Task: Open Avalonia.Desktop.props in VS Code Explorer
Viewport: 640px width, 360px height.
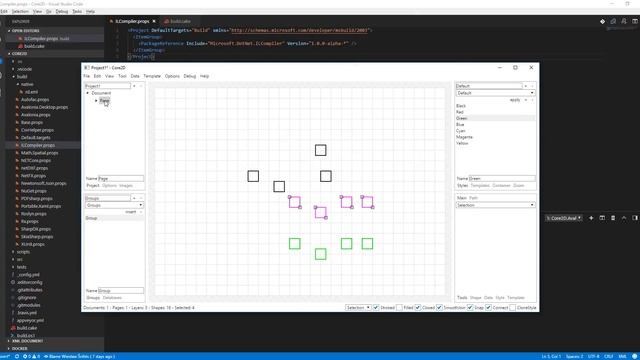Action: (x=44, y=107)
